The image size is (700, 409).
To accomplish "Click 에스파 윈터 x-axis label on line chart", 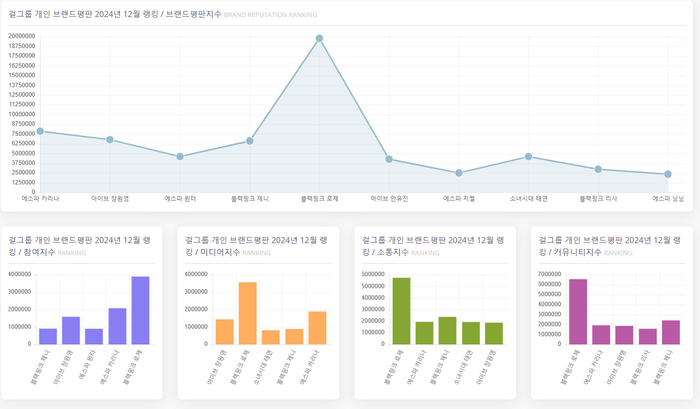I will point(180,199).
